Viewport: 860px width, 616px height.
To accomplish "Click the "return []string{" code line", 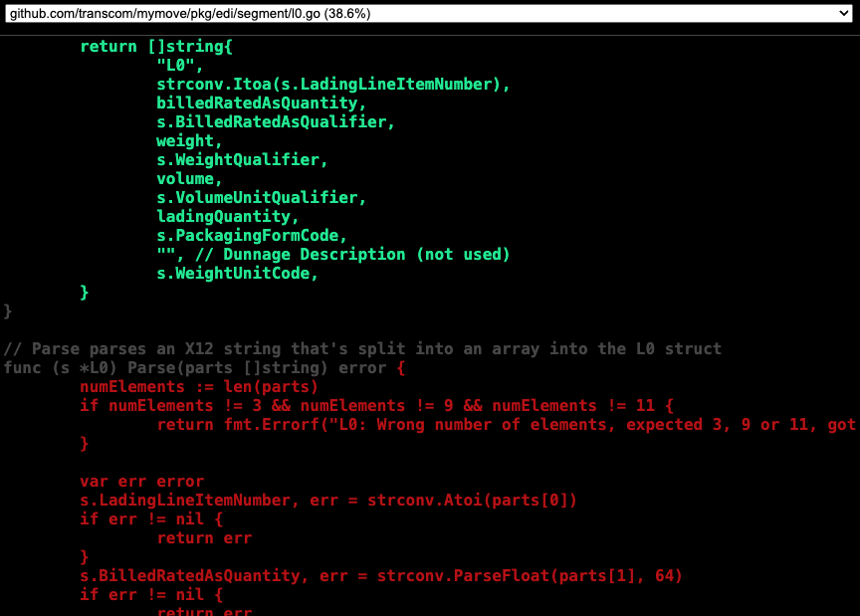I will pyautogui.click(x=156, y=47).
